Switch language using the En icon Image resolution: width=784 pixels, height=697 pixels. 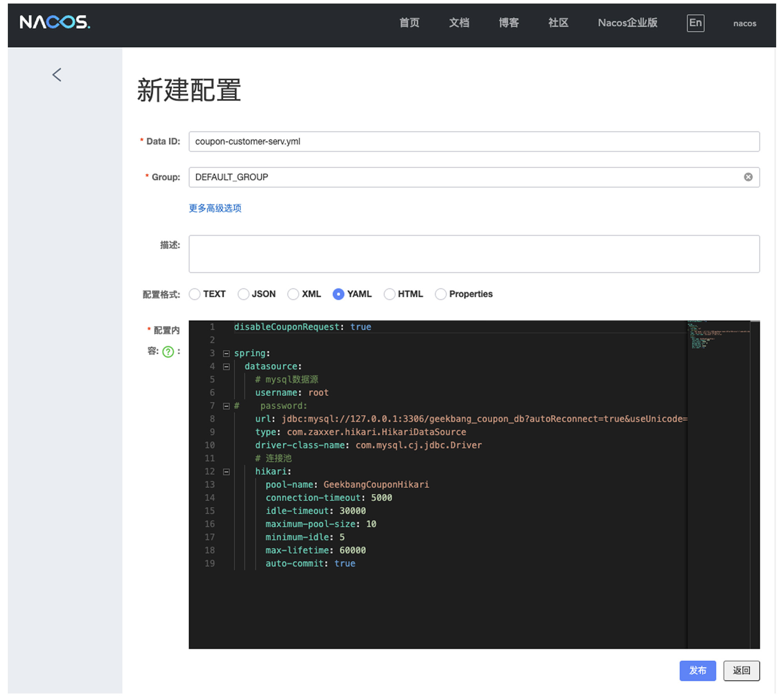pos(695,22)
